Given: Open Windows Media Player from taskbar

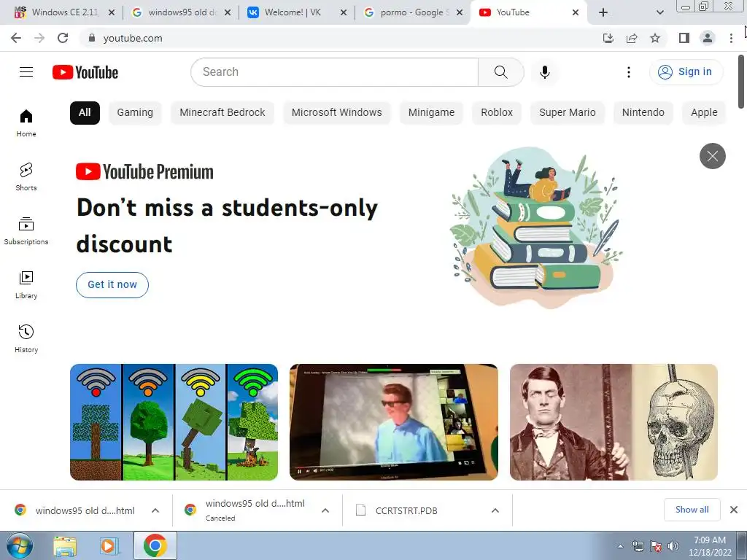Looking at the screenshot, I should point(108,545).
